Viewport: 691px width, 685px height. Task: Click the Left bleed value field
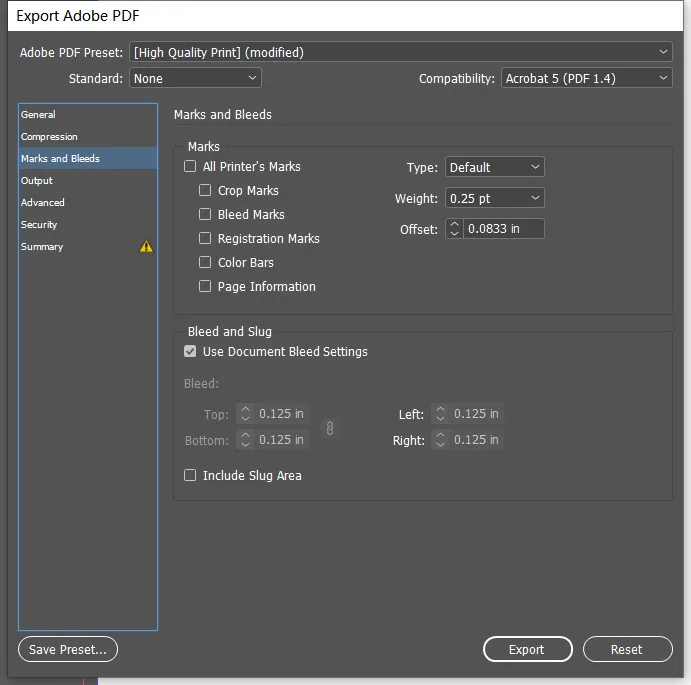coord(476,414)
